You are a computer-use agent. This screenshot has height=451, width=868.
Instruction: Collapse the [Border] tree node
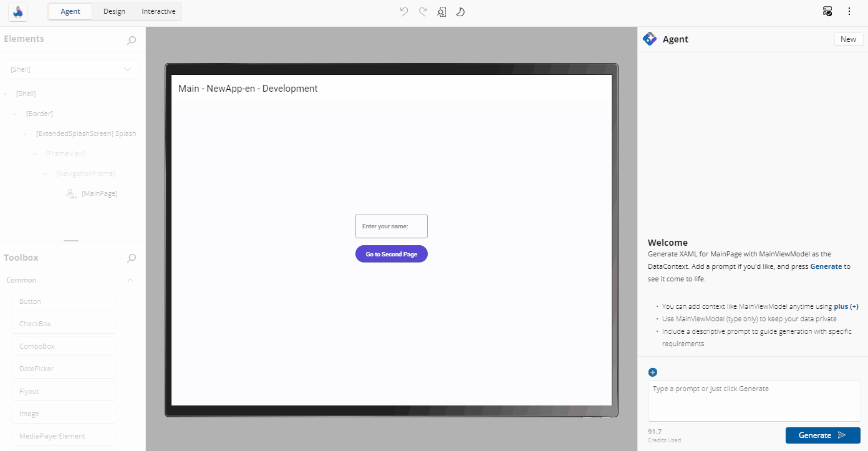pos(15,113)
